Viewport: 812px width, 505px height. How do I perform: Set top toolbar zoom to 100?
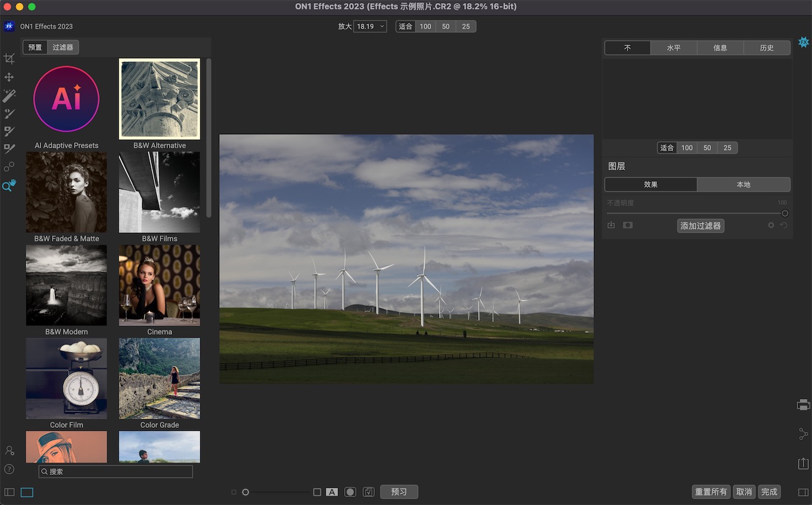[426, 26]
